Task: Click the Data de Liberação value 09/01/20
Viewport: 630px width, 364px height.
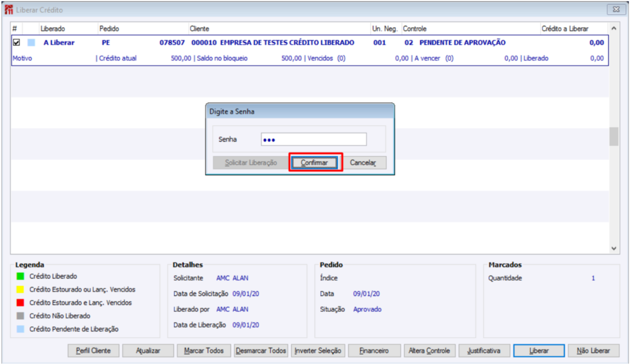Action: tap(246, 325)
